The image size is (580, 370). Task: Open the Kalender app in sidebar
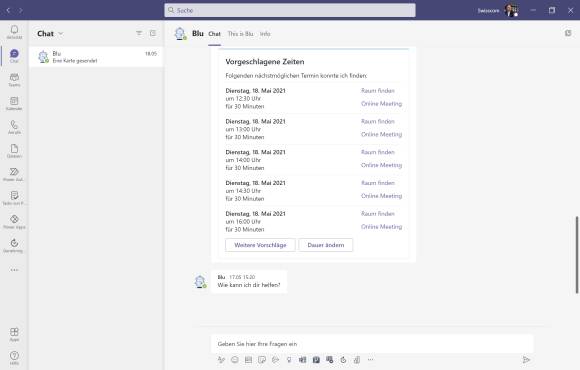click(x=14, y=103)
